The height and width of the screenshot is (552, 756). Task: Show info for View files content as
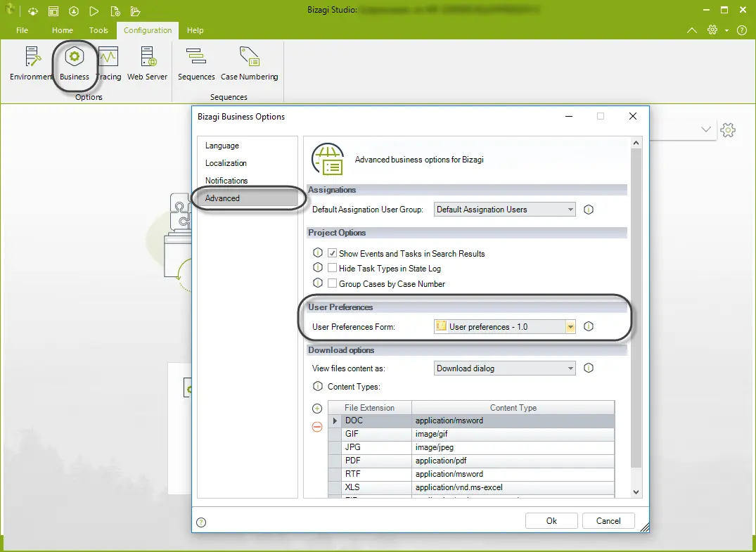pos(588,368)
